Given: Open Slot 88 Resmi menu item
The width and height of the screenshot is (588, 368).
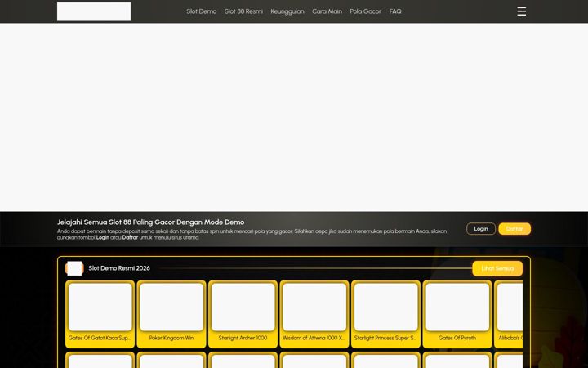Looking at the screenshot, I should 243,11.
